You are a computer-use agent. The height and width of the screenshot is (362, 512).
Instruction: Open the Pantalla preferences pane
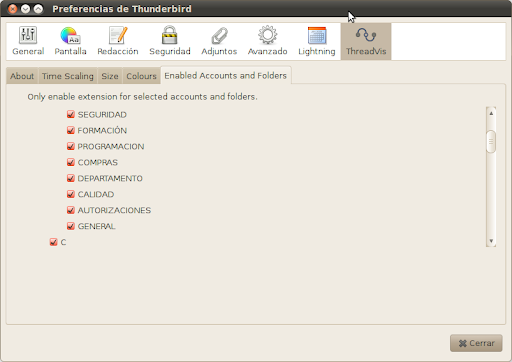[70, 41]
